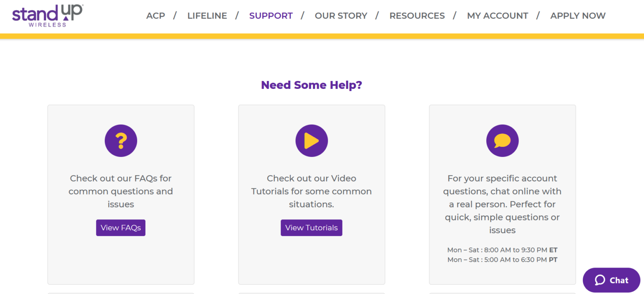This screenshot has width=644, height=294.
Task: Go to Our Story page
Action: coord(341,16)
